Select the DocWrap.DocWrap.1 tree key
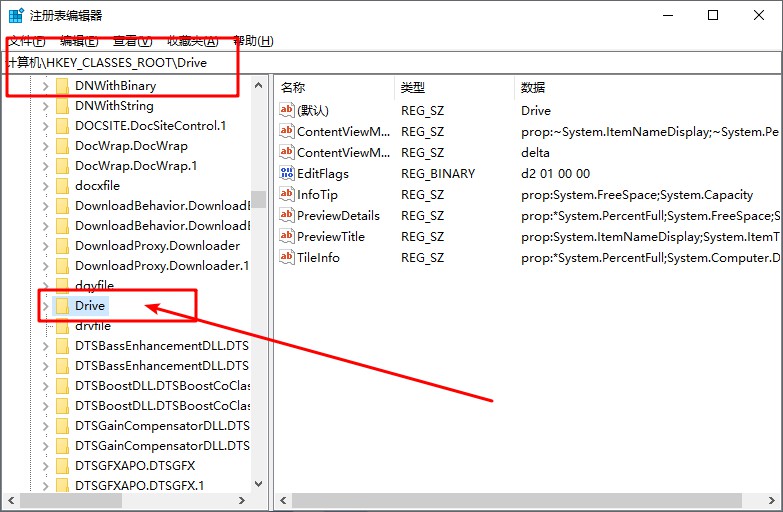Image resolution: width=783 pixels, height=512 pixels. (x=135, y=166)
